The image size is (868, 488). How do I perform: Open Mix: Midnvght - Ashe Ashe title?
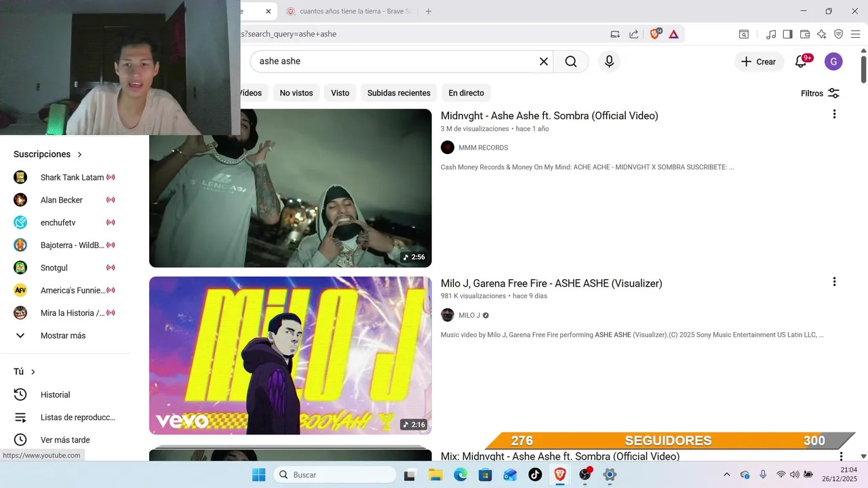click(560, 456)
